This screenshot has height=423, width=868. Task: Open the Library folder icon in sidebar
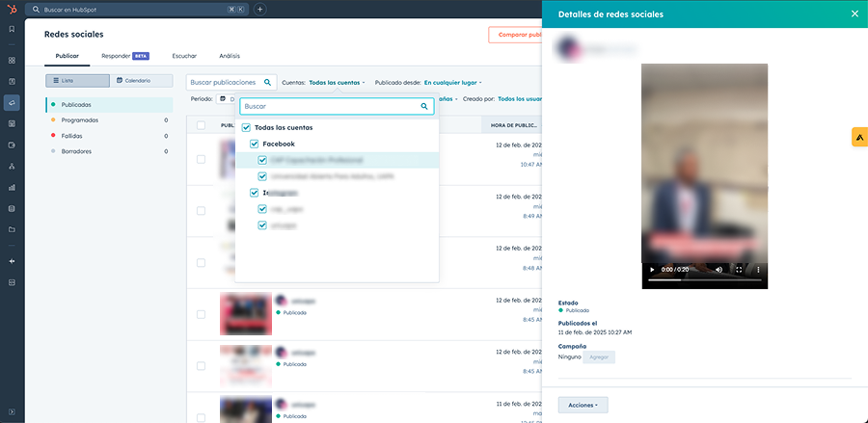pyautogui.click(x=12, y=229)
